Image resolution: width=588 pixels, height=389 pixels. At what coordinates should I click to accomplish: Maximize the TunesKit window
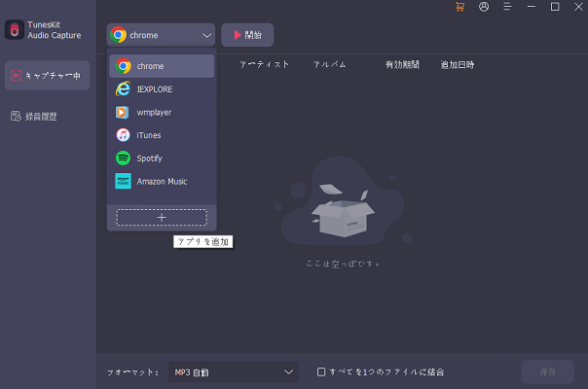[x=555, y=7]
